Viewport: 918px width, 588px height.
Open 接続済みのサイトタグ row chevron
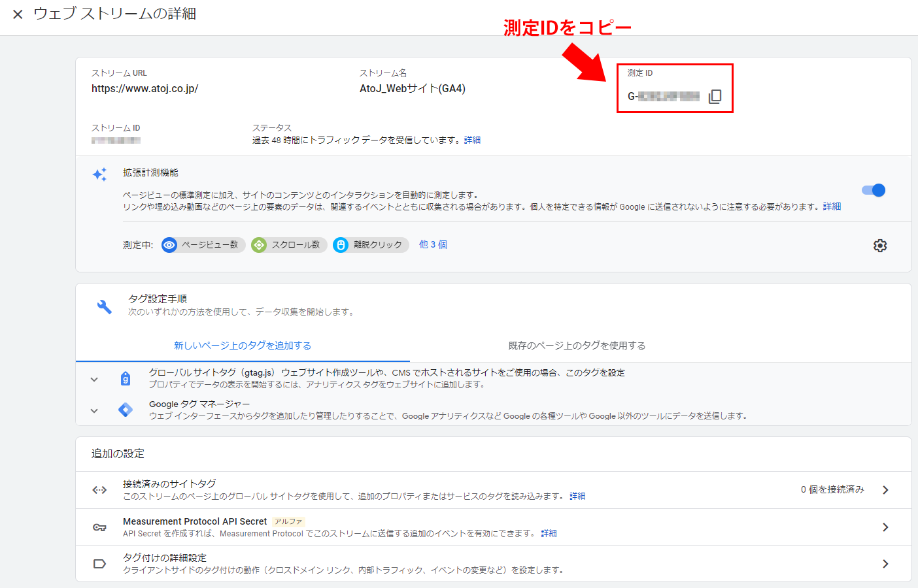[x=885, y=490]
